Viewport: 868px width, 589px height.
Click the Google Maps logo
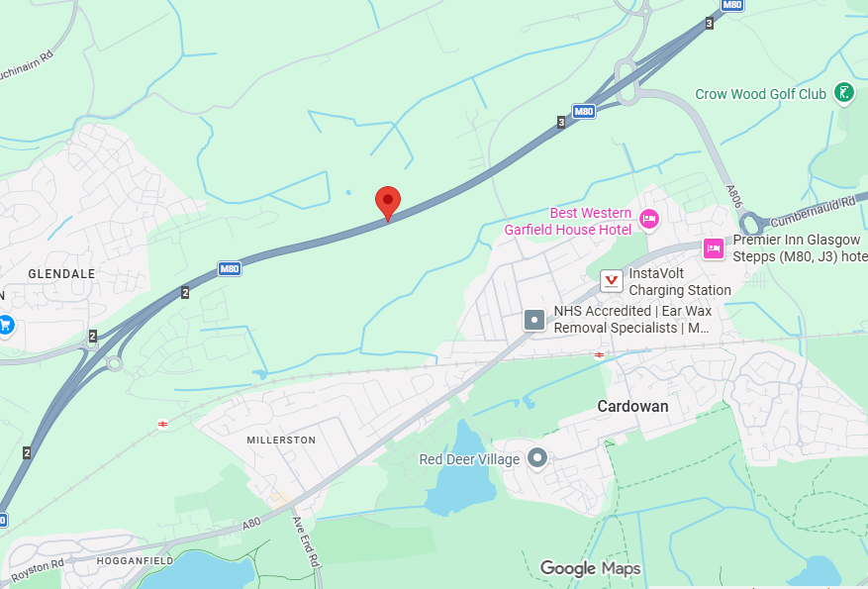[591, 568]
